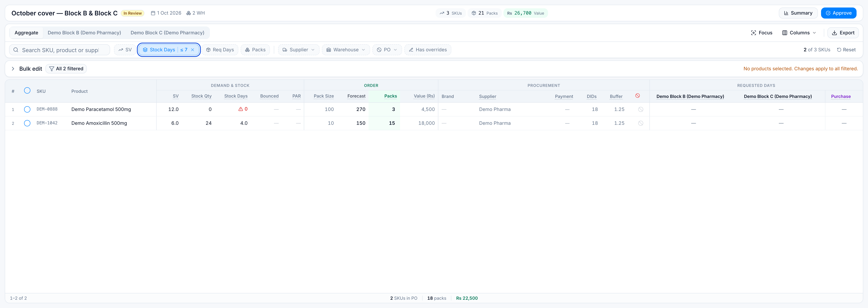Viewport: 868px width, 308px height.
Task: Click the red exclude icon in column header
Action: [638, 96]
